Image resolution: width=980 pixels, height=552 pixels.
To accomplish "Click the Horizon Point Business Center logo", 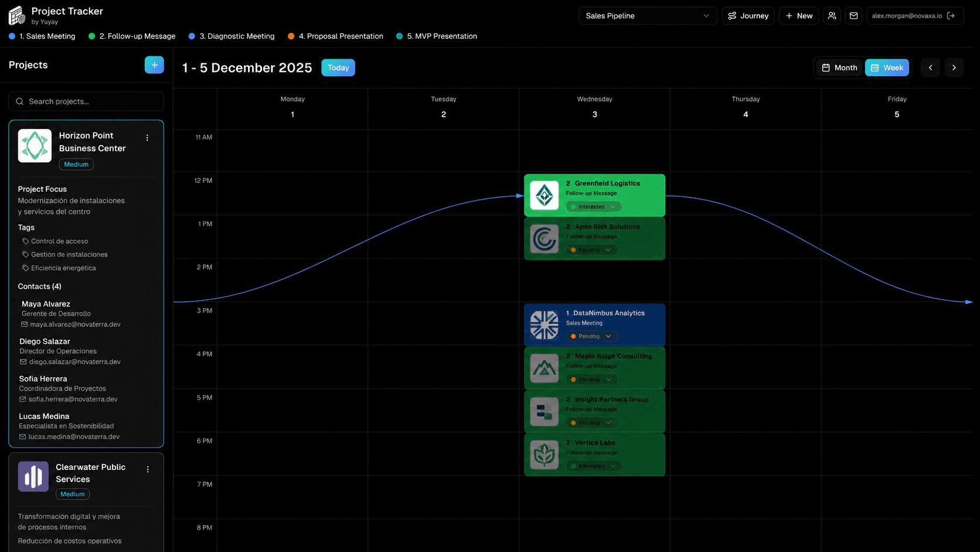I will 35,145.
